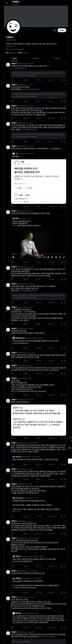
Task: Play the video in the Oct 1 post
Action: point(13,257)
